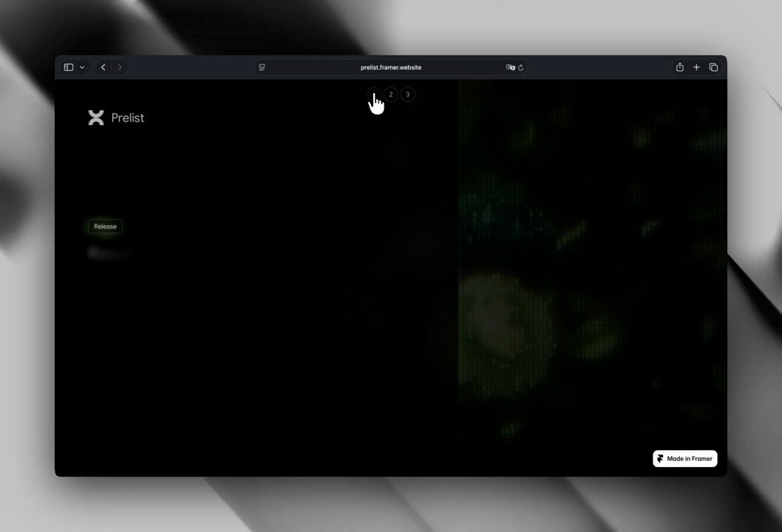
Task: Click the pixelated green artwork panel
Action: (x=592, y=277)
